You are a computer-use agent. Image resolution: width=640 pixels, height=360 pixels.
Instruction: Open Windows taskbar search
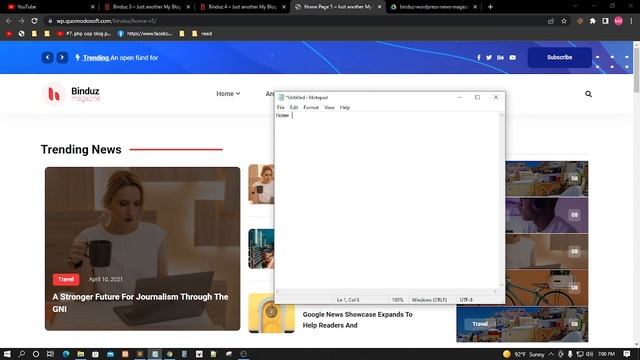click(x=21, y=354)
